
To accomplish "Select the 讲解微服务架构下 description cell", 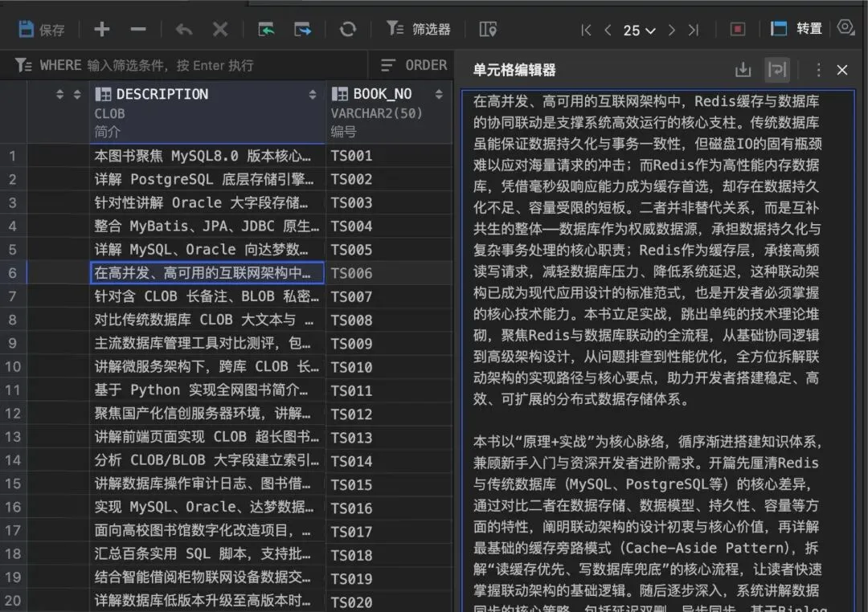I will pos(207,366).
